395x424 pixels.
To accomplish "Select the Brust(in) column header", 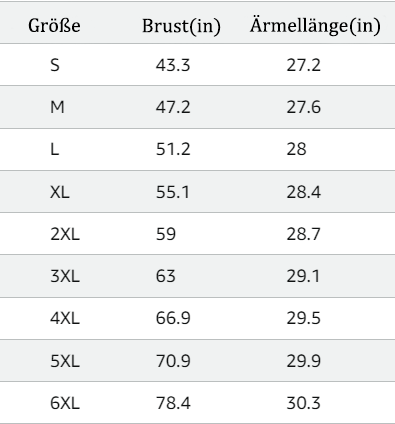I will coord(181,26).
